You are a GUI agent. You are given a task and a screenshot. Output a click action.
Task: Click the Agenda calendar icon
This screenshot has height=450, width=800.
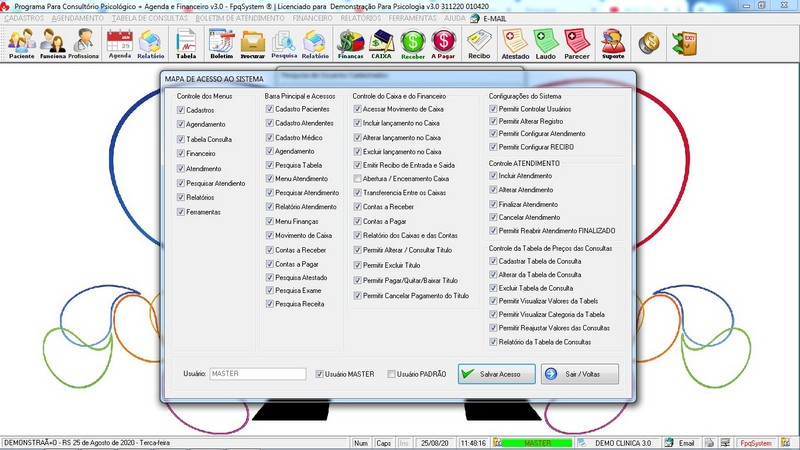point(119,42)
